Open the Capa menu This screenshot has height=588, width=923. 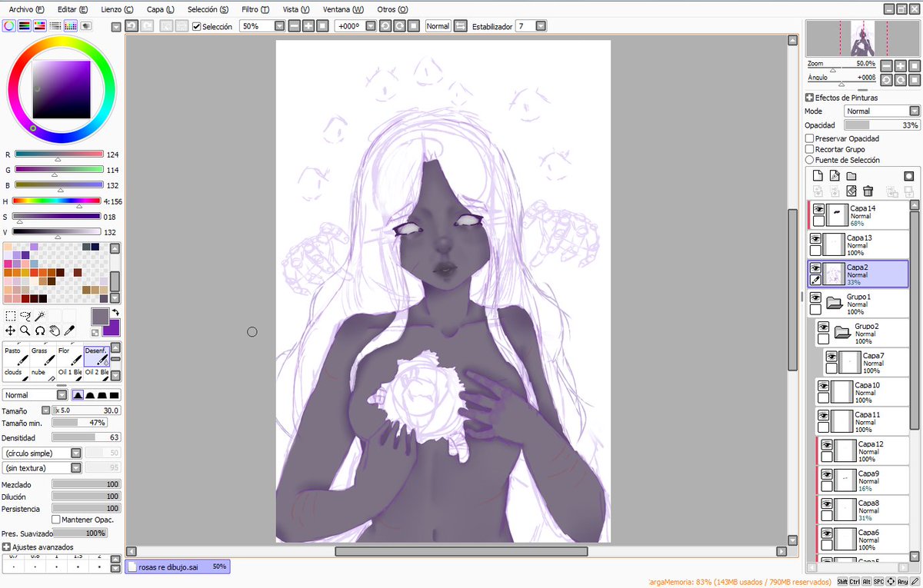(160, 9)
